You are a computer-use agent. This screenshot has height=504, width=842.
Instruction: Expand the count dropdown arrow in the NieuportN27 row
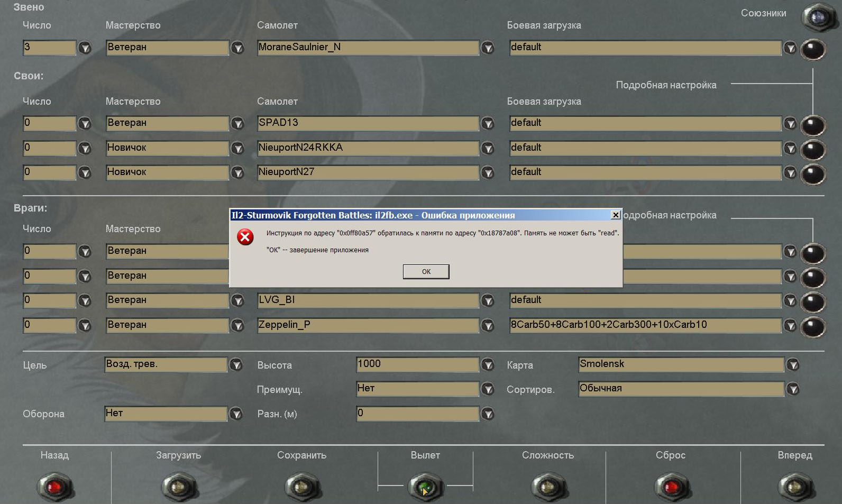tap(85, 173)
